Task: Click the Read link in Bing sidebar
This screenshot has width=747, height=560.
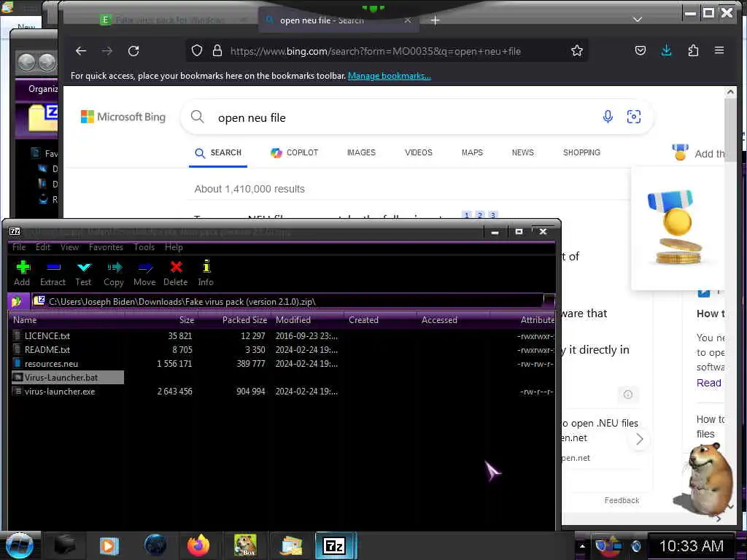Action: (708, 383)
